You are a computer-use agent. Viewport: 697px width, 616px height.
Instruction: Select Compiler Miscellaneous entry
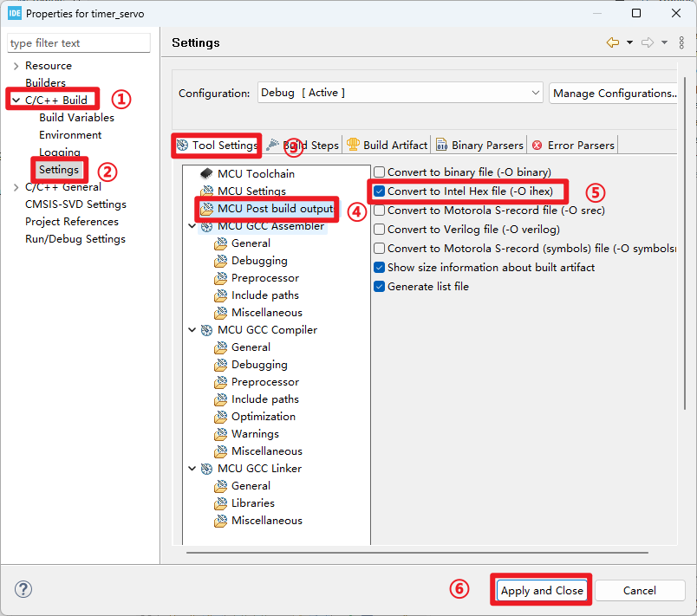[267, 451]
